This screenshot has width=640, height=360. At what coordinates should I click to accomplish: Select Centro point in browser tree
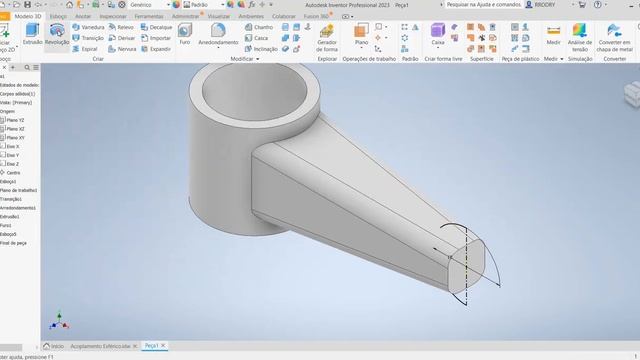click(11, 173)
